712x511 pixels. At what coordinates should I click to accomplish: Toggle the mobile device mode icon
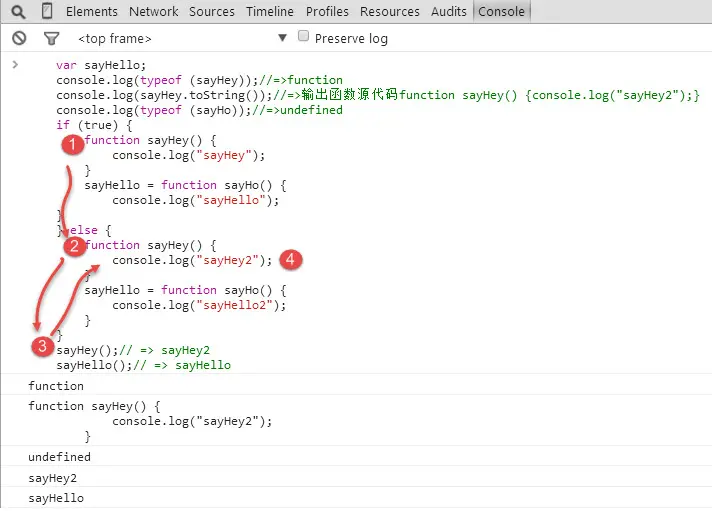tap(47, 10)
